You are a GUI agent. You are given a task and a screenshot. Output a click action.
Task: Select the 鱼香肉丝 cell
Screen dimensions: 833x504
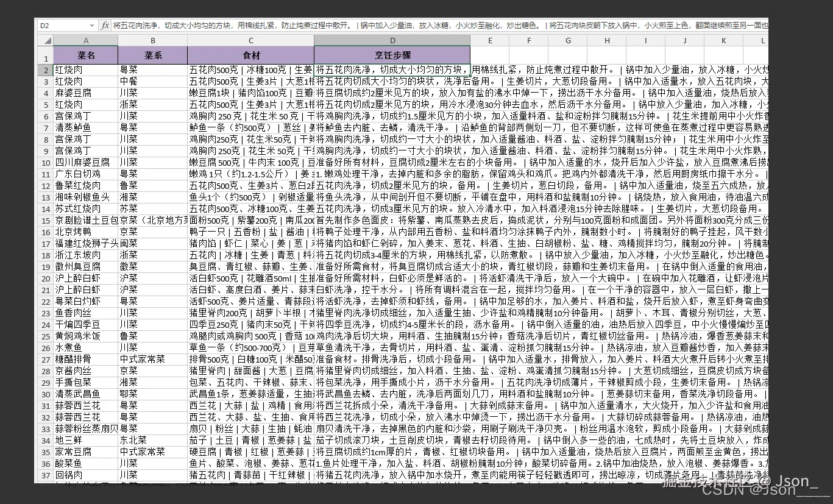click(x=85, y=313)
